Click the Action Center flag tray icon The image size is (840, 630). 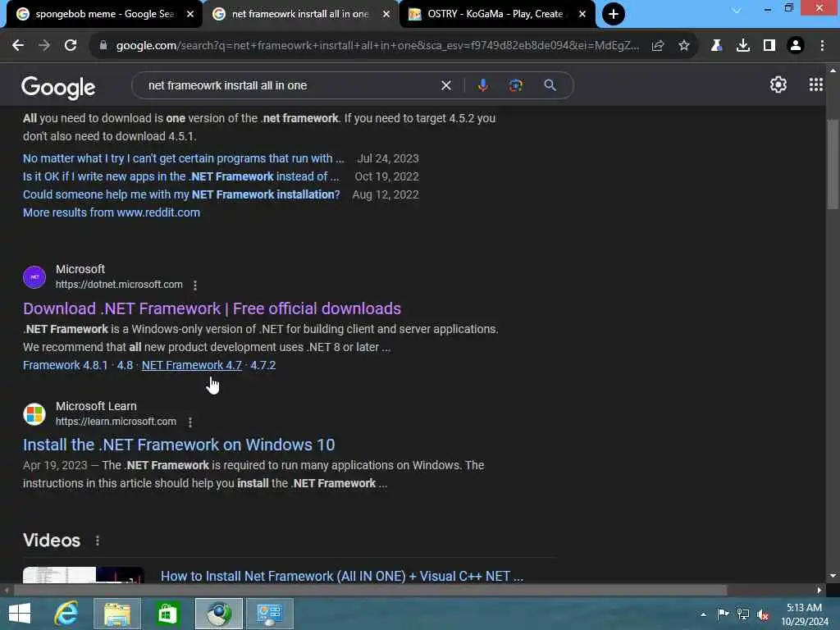click(723, 614)
